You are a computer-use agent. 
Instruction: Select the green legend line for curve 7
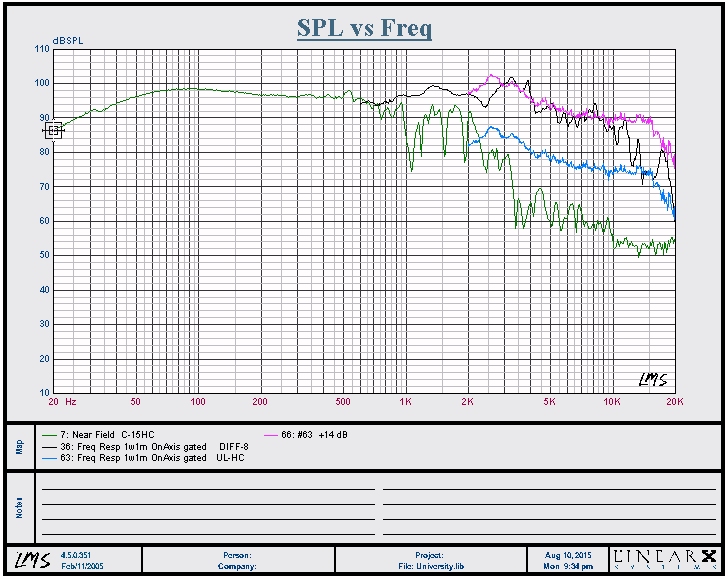pos(51,435)
